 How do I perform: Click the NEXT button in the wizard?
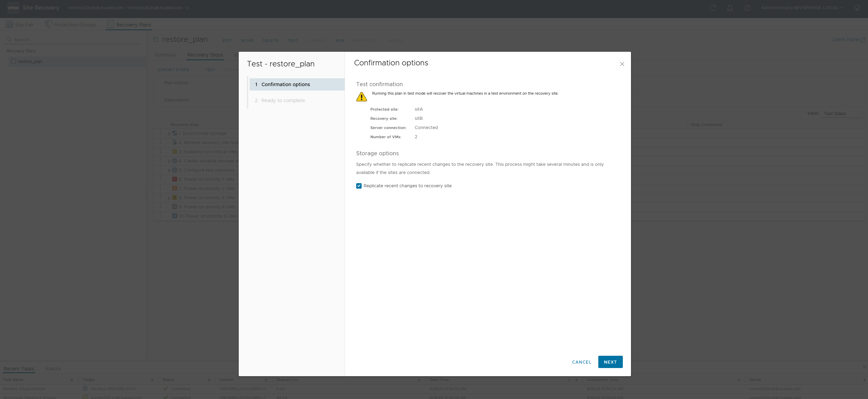610,362
